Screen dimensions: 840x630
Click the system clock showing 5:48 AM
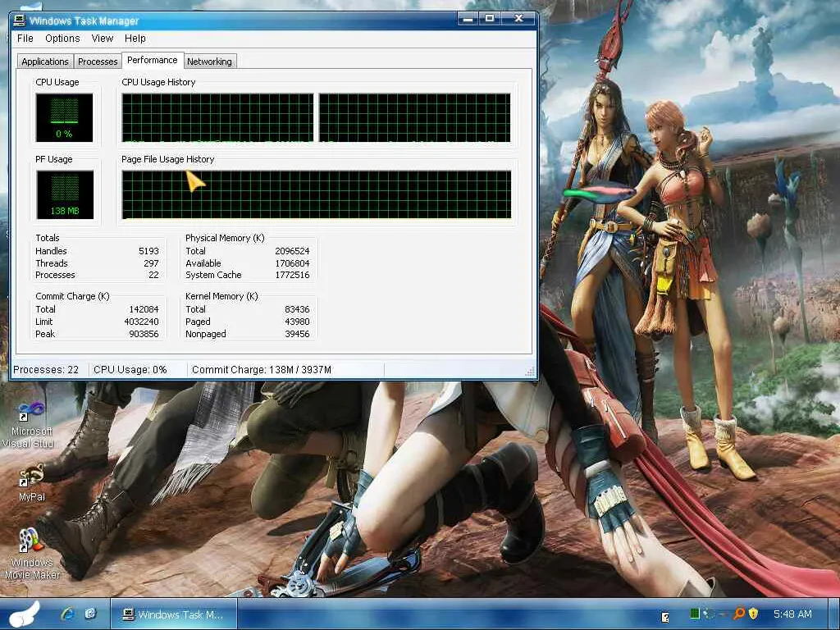tap(792, 614)
